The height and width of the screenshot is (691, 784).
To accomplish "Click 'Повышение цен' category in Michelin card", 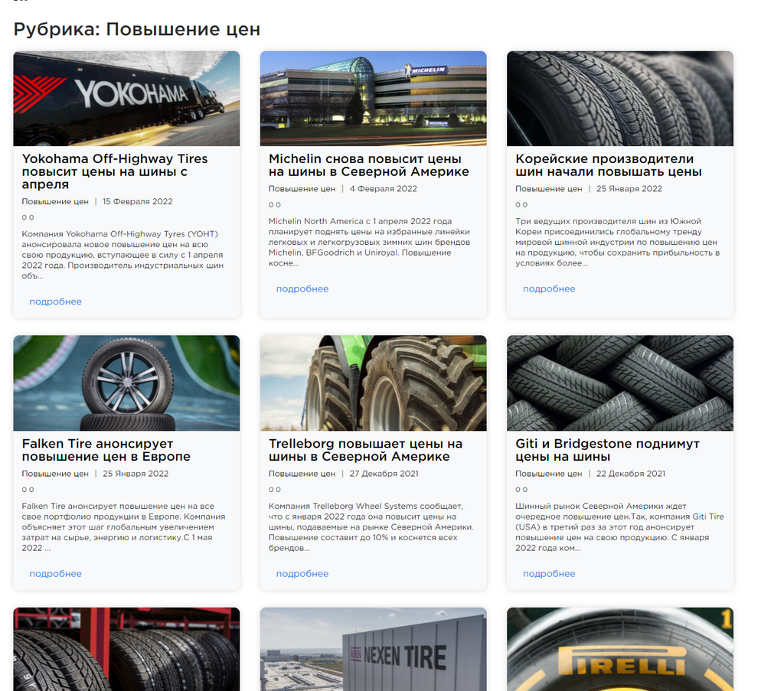I will click(302, 189).
